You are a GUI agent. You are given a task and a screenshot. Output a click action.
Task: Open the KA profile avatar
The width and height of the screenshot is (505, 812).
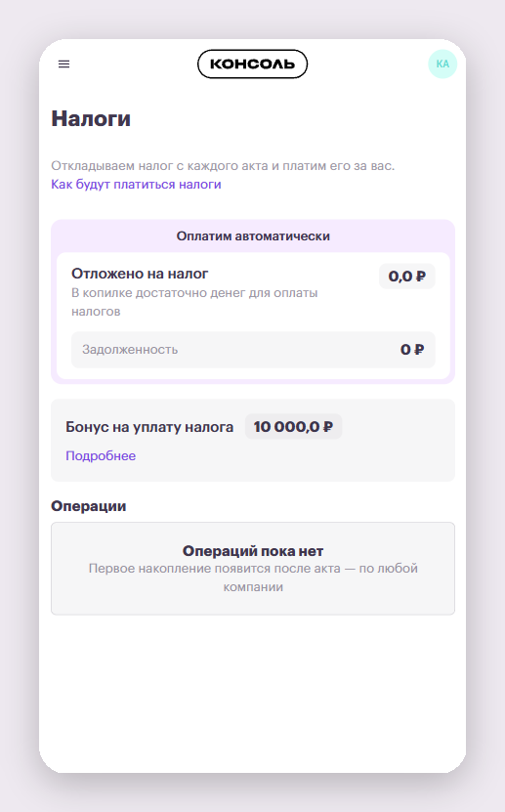point(442,64)
